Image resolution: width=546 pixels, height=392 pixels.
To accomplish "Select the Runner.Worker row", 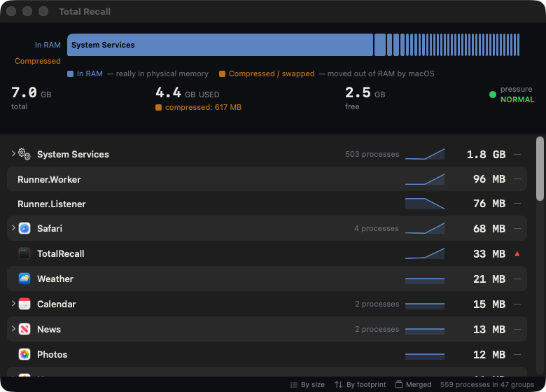I will pyautogui.click(x=267, y=179).
